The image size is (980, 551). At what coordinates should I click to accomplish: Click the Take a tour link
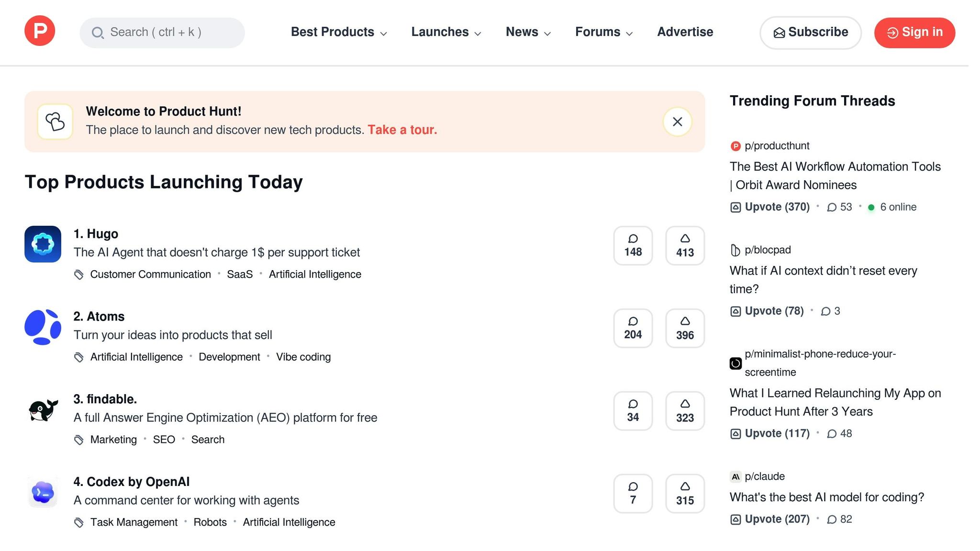pyautogui.click(x=402, y=130)
